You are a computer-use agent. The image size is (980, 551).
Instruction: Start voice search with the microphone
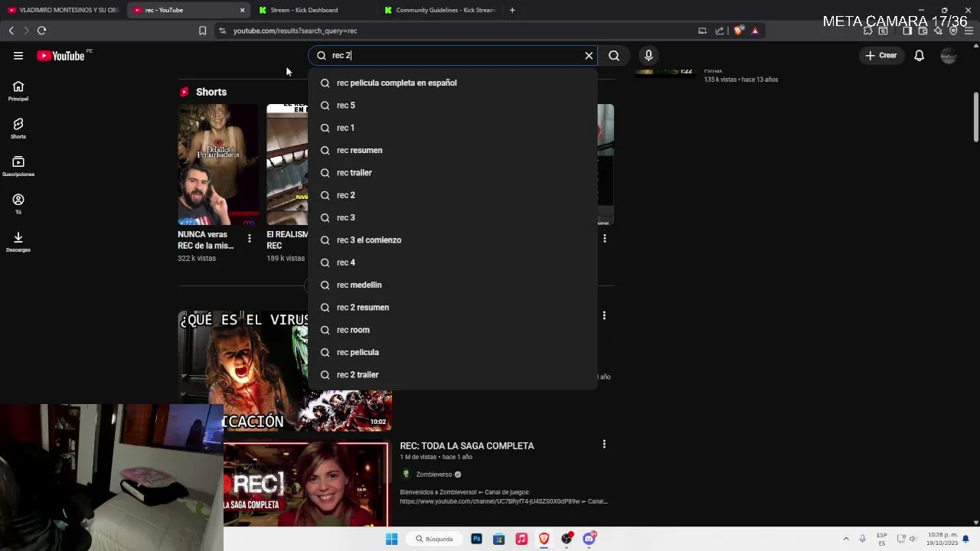point(648,55)
